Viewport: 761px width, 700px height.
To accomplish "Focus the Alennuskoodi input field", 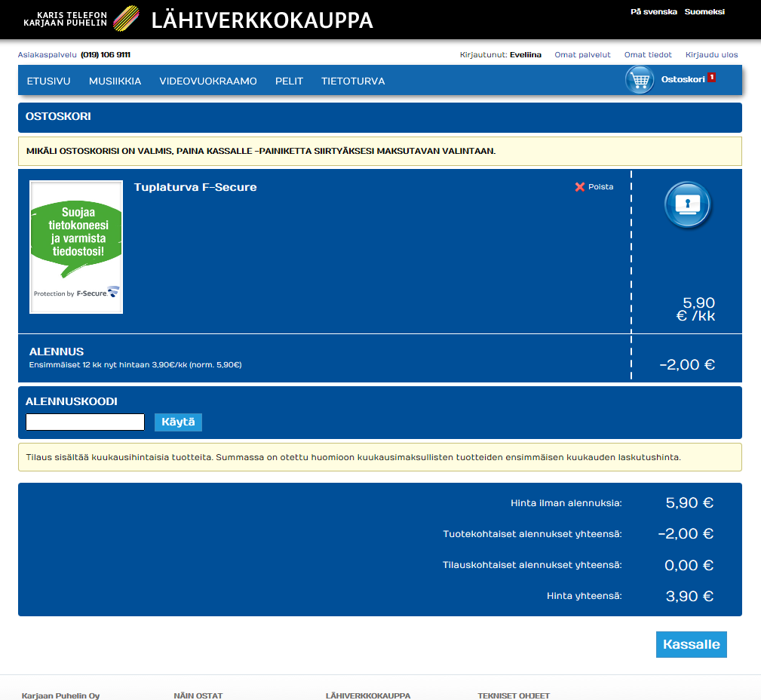I will 85,422.
